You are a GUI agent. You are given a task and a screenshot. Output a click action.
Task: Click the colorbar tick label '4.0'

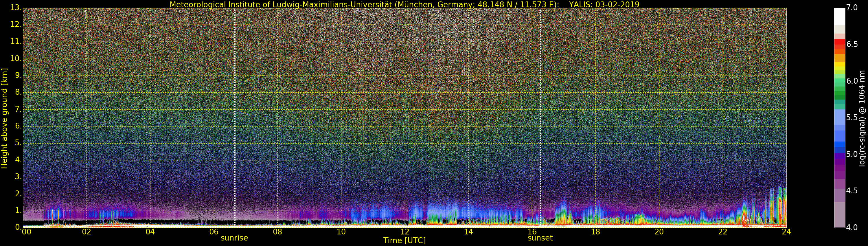tap(852, 227)
